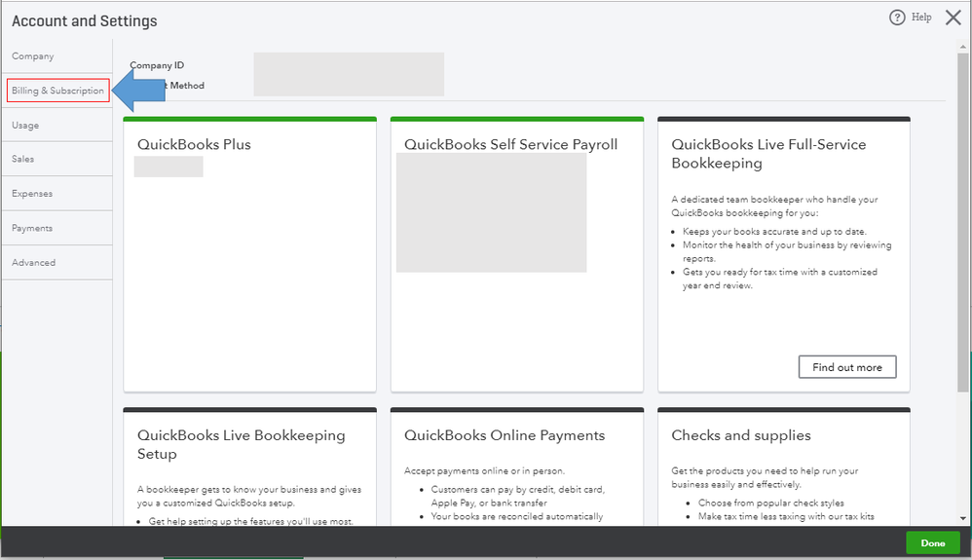972x560 pixels.
Task: Open the Help question mark icon
Action: point(896,18)
